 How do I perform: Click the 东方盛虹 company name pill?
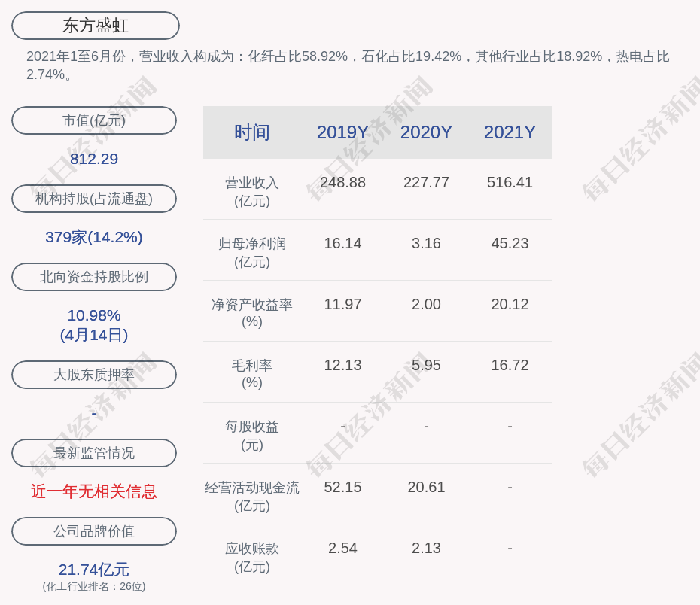[96, 26]
